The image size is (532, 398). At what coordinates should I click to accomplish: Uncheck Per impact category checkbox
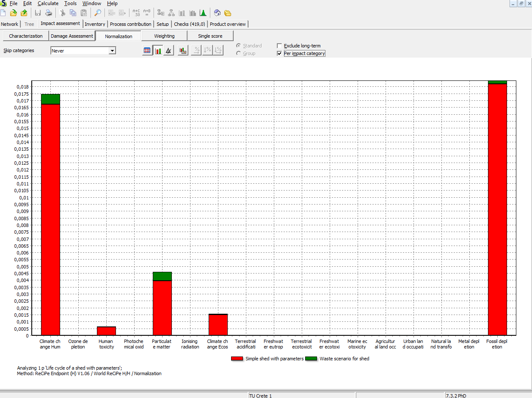[x=279, y=54]
